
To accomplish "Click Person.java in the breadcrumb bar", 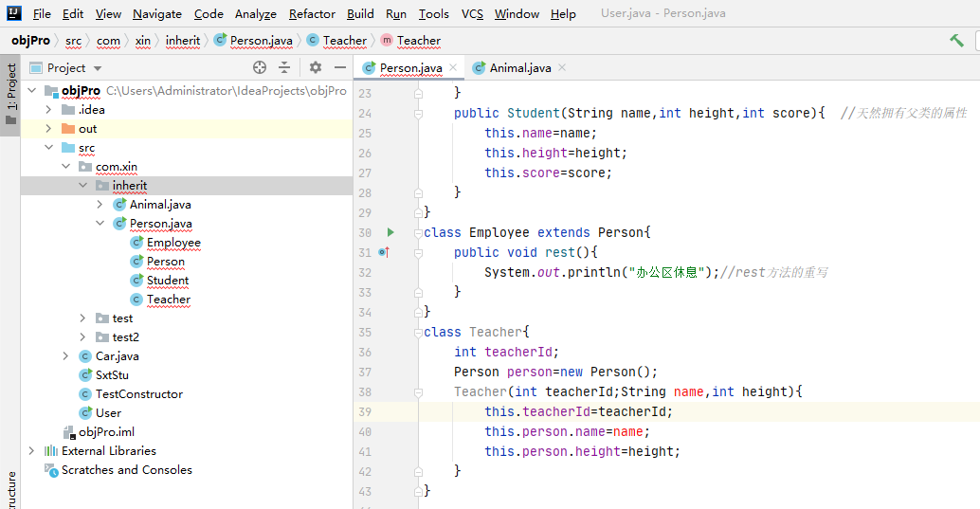I will click(254, 41).
